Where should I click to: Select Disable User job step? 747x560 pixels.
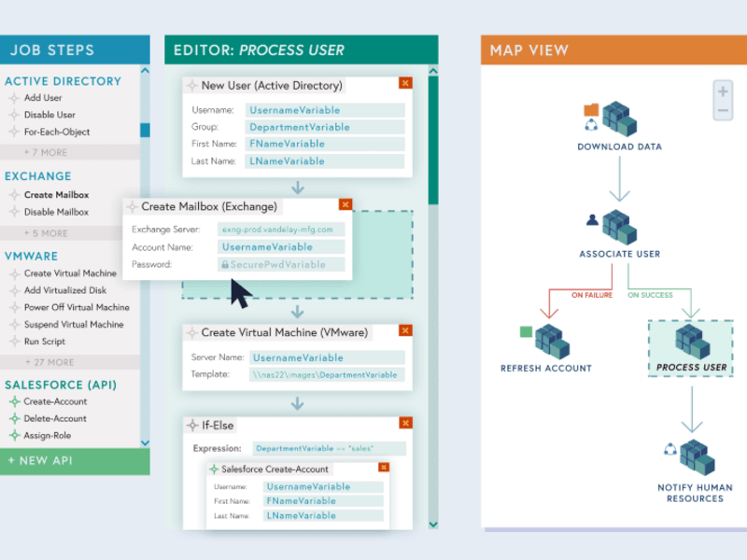49,115
